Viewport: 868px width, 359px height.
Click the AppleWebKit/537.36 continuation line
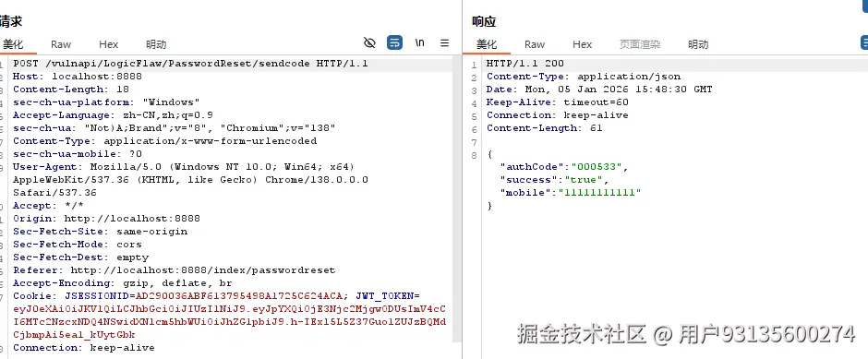coord(190,180)
